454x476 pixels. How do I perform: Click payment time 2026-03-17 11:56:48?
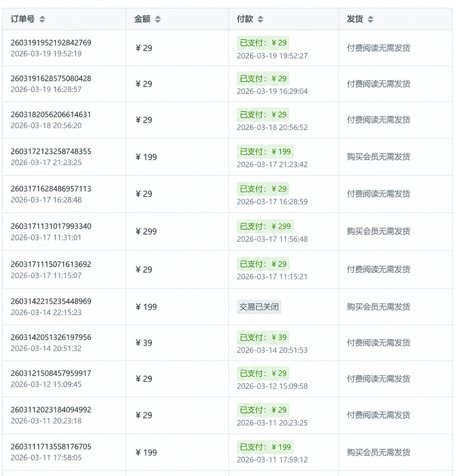click(x=272, y=239)
